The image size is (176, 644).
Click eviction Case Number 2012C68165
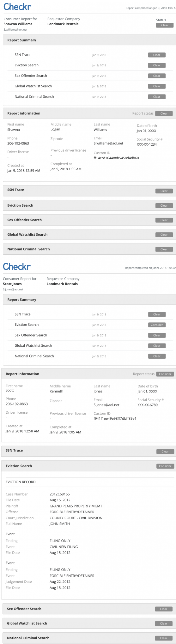(60, 494)
